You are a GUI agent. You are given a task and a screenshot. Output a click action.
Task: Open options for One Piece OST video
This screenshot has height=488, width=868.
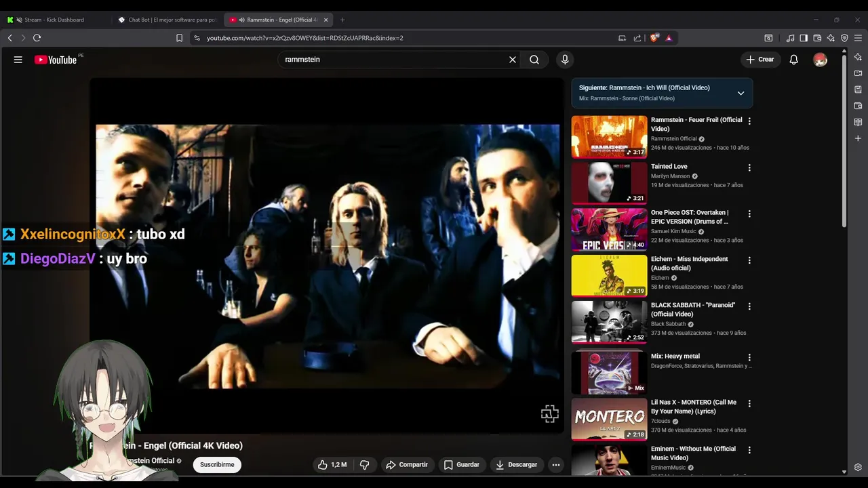[x=749, y=213]
